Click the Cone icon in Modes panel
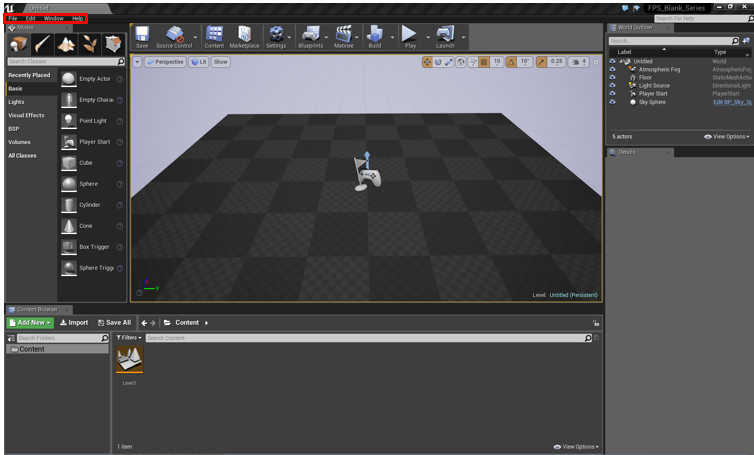Image resolution: width=754 pixels, height=455 pixels. 69,226
